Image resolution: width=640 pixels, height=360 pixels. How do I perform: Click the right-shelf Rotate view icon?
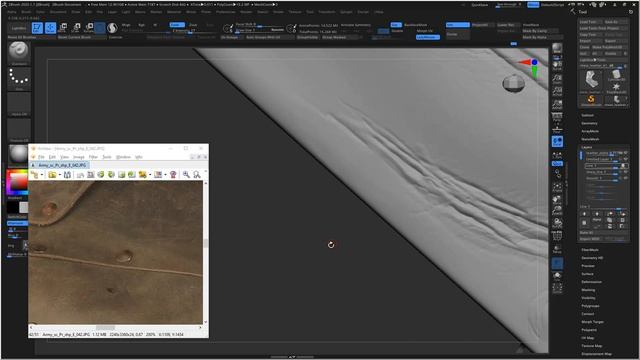point(557,223)
